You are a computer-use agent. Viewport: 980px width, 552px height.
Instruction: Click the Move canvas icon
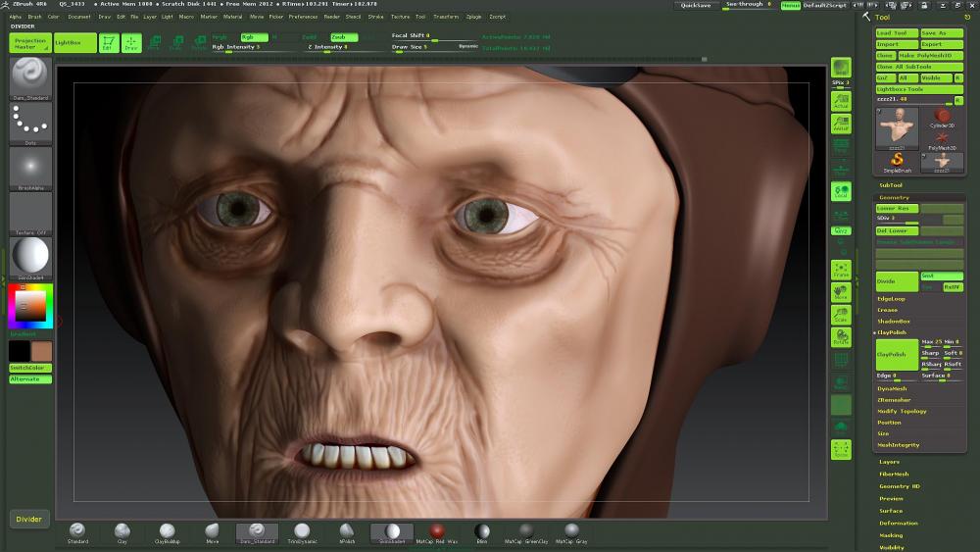[841, 292]
